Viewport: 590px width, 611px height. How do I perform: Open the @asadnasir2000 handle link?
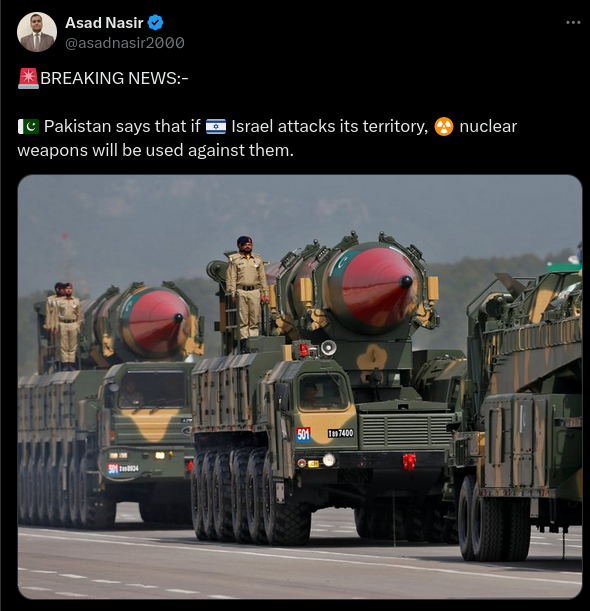click(125, 43)
